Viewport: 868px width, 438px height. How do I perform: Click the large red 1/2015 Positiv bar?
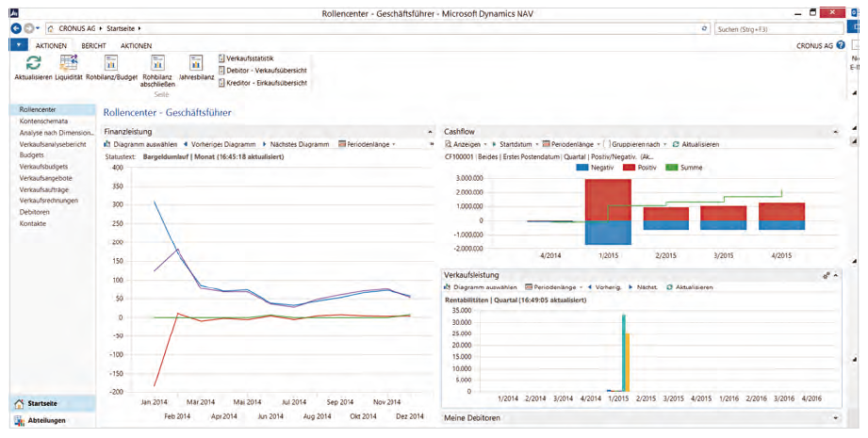coord(608,200)
